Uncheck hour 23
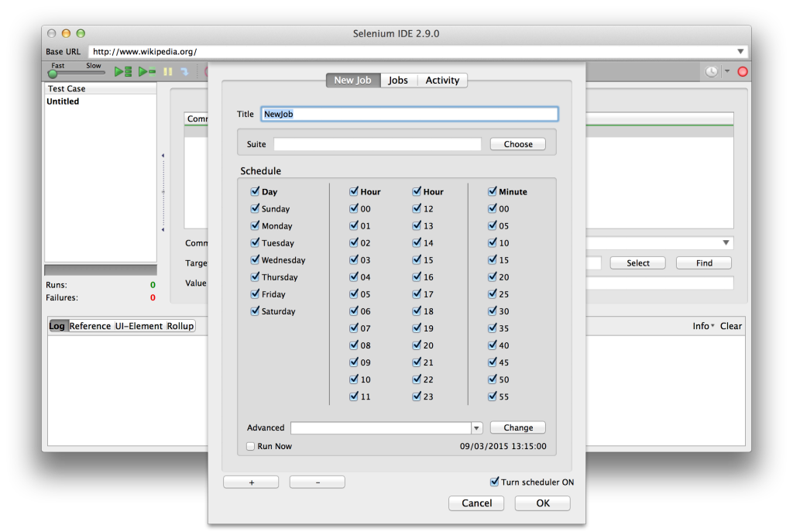 coord(416,396)
